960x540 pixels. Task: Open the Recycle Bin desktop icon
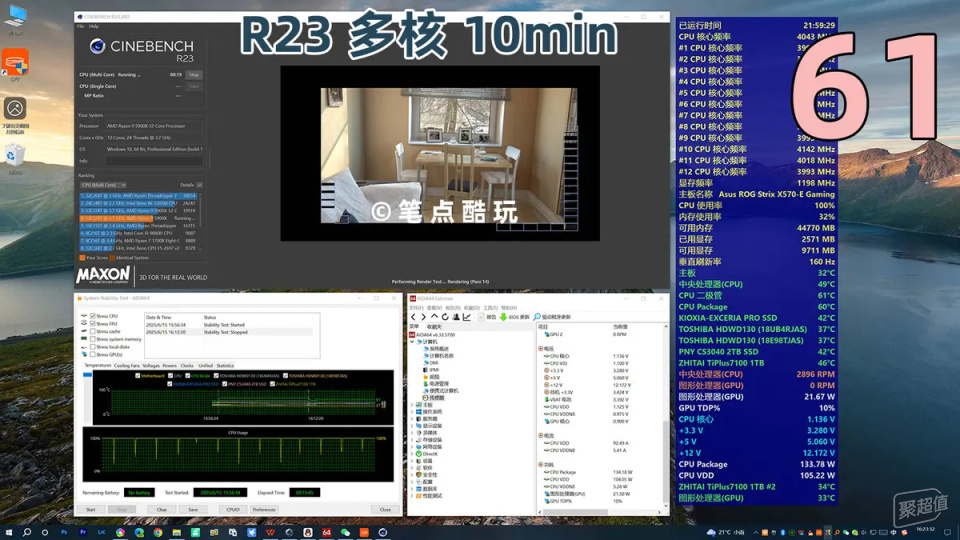click(x=15, y=156)
